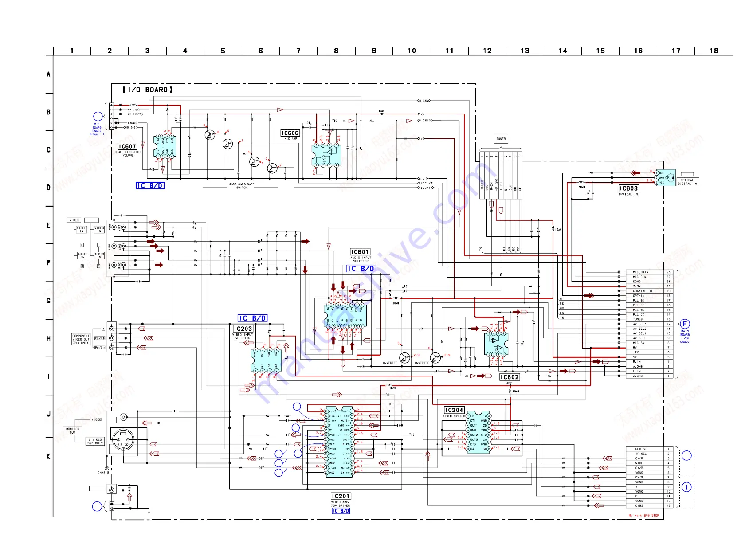Click the Q600-Q602, Q605 SWITCH label
Screen dimensions: 745x560
click(242, 186)
